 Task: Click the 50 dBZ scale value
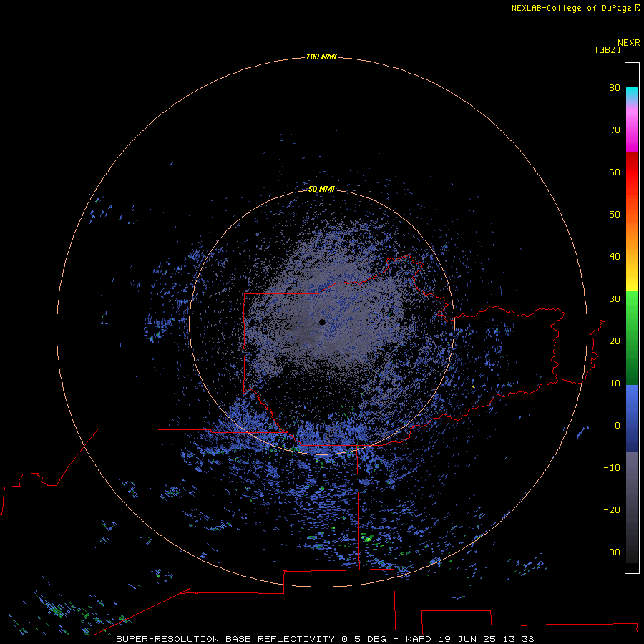[615, 215]
